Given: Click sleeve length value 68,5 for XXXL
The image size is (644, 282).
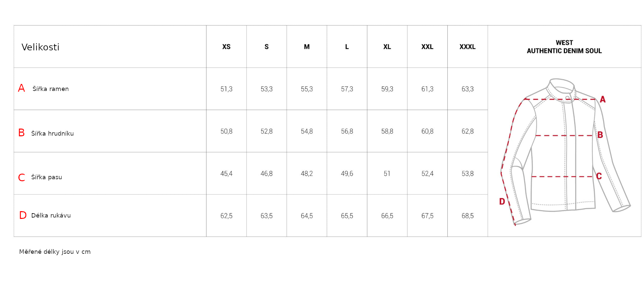Looking at the screenshot, I should pyautogui.click(x=468, y=216).
